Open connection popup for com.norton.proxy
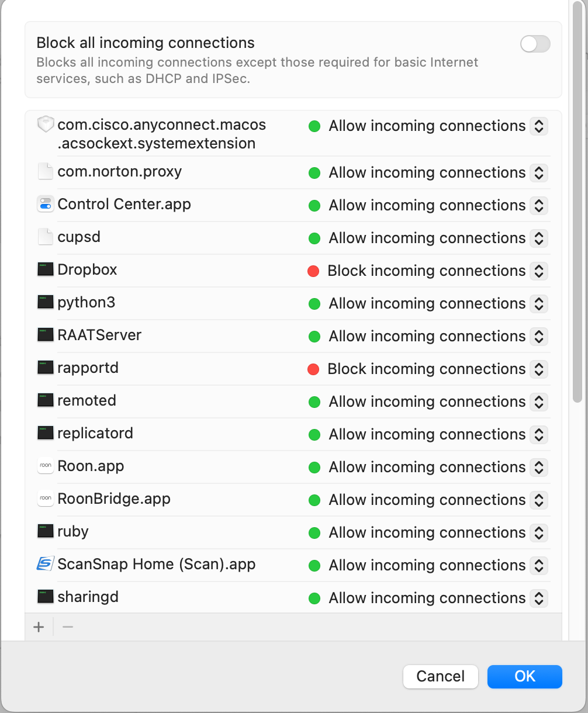Viewport: 588px width, 713px height. [x=539, y=172]
